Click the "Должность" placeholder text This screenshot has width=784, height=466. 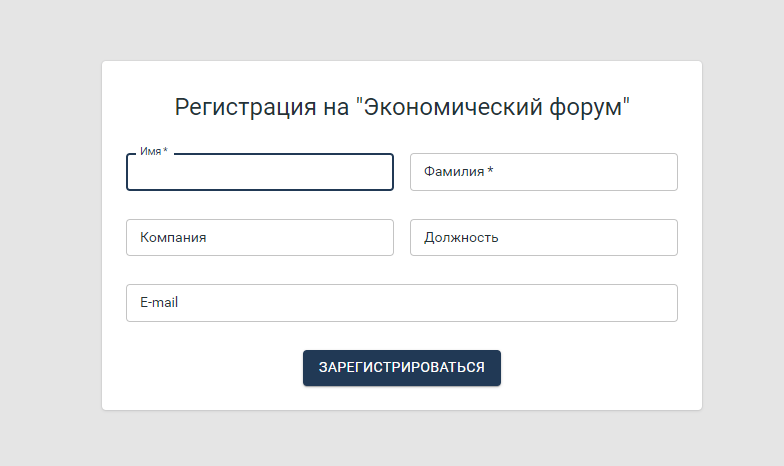(x=461, y=238)
